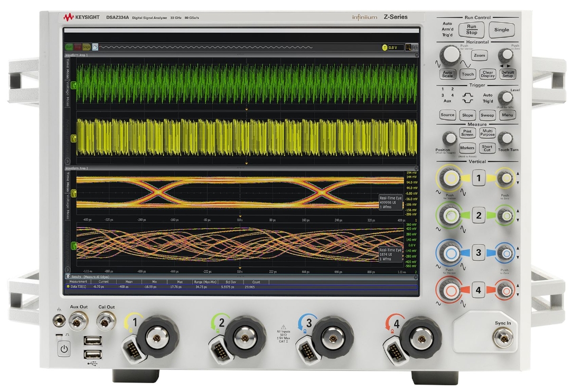Click the channel 1 source icon beside green waveform
The image size is (572, 392).
(74, 85)
